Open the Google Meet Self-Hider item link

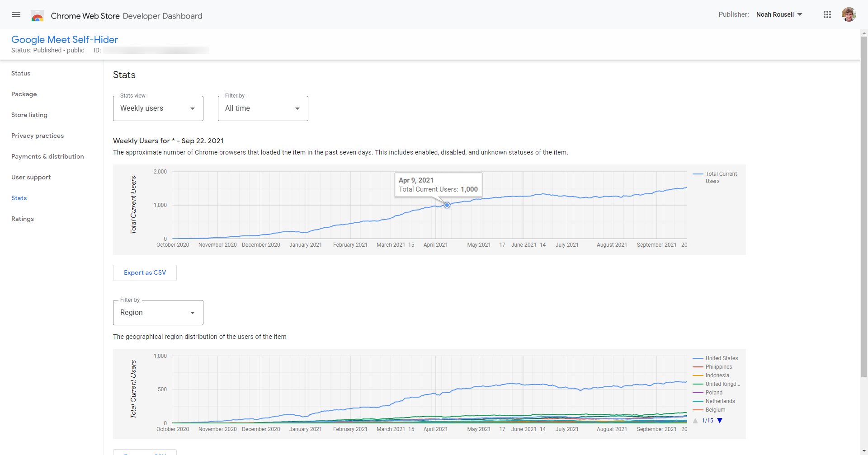click(65, 39)
